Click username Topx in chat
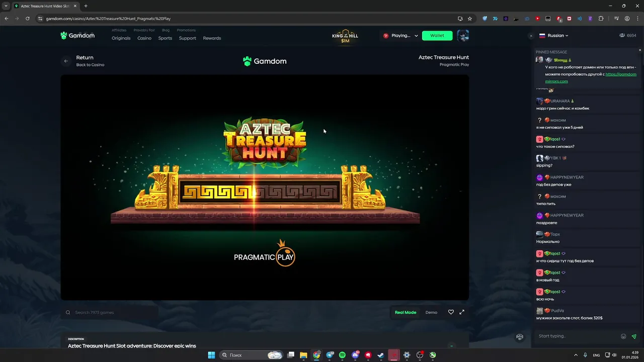 click(555, 234)
